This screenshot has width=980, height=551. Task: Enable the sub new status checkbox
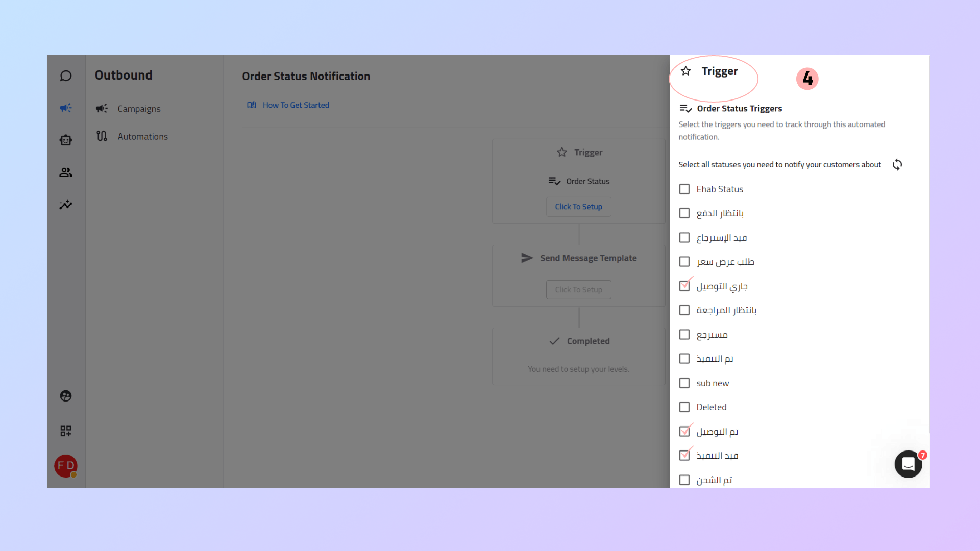tap(684, 383)
